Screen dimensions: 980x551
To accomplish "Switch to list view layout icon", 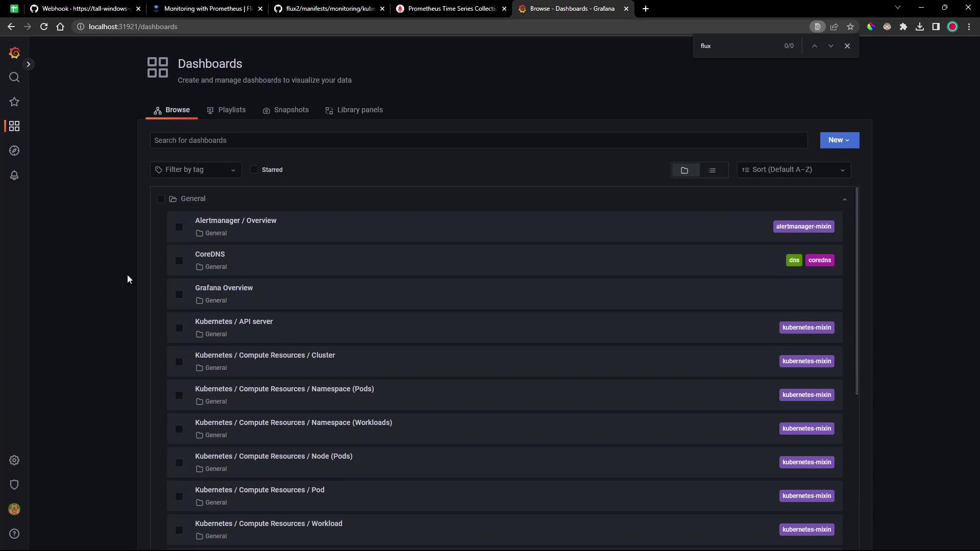I will coord(712,170).
